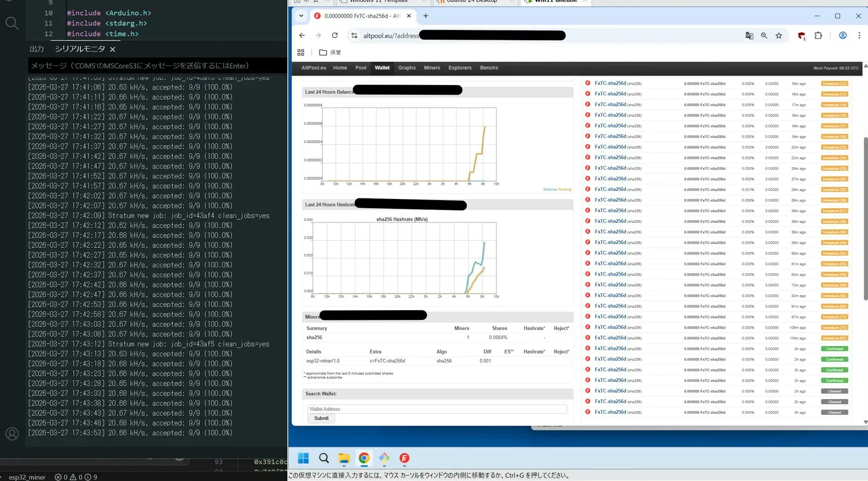Close the シリアルモニタ tab
868x481 pixels.
(112, 49)
